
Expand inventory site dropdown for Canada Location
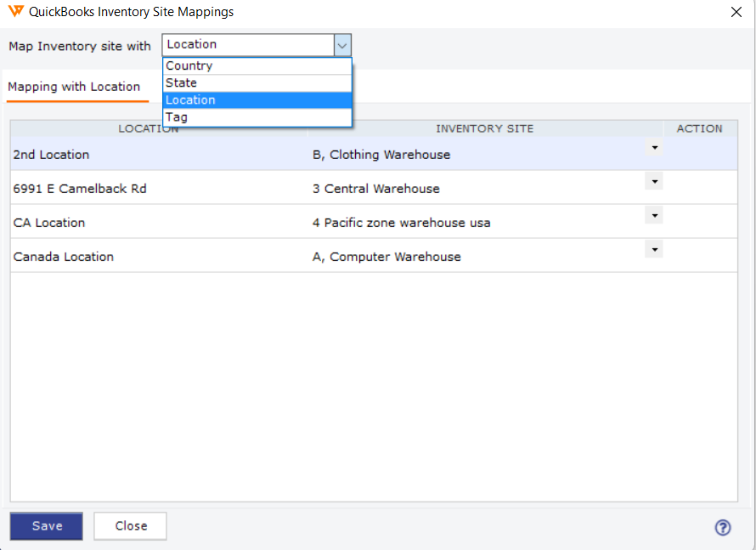[x=654, y=249]
